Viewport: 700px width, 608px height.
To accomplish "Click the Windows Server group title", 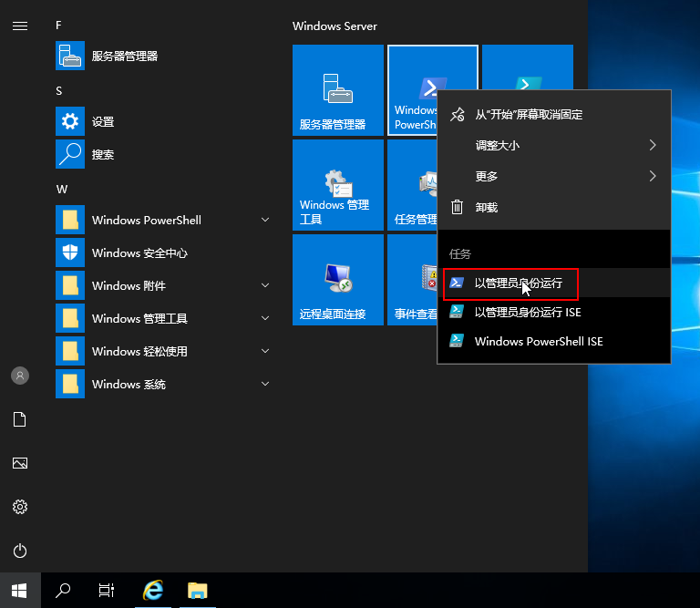I will pyautogui.click(x=335, y=26).
